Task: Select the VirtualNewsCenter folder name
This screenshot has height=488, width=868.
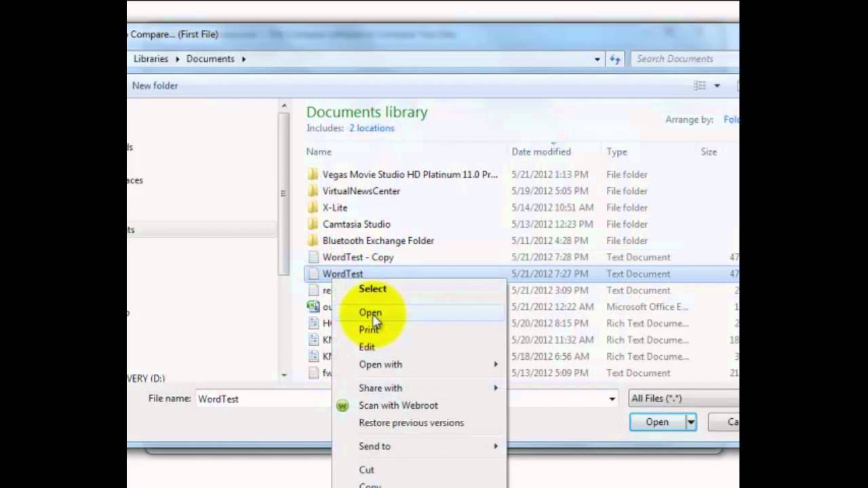Action: point(361,191)
